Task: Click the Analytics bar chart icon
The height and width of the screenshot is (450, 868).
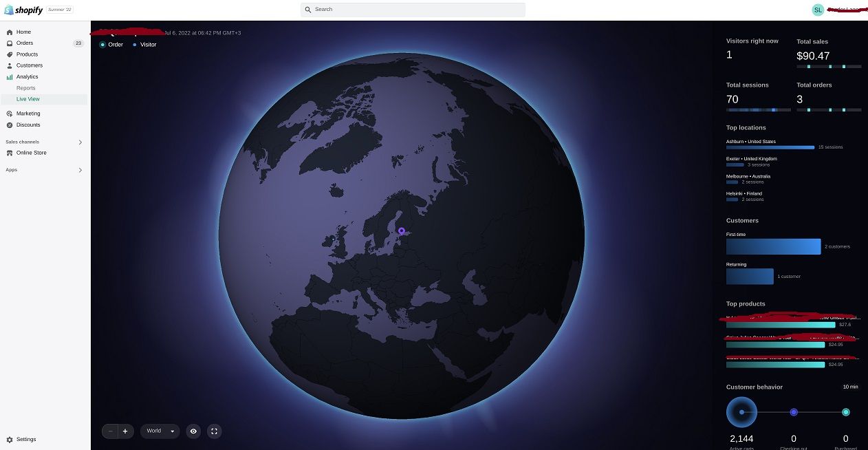Action: (10, 77)
